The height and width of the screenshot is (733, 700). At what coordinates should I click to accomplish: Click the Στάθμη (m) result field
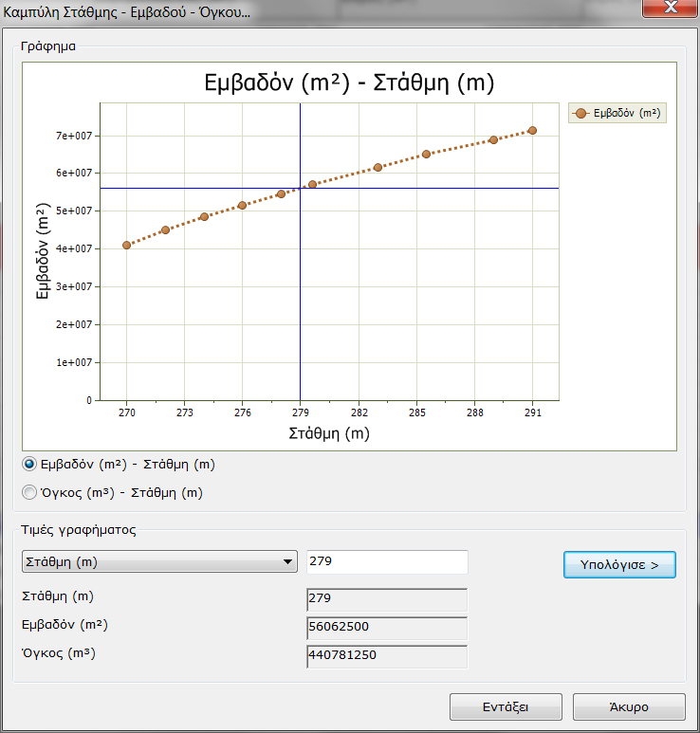(387, 599)
